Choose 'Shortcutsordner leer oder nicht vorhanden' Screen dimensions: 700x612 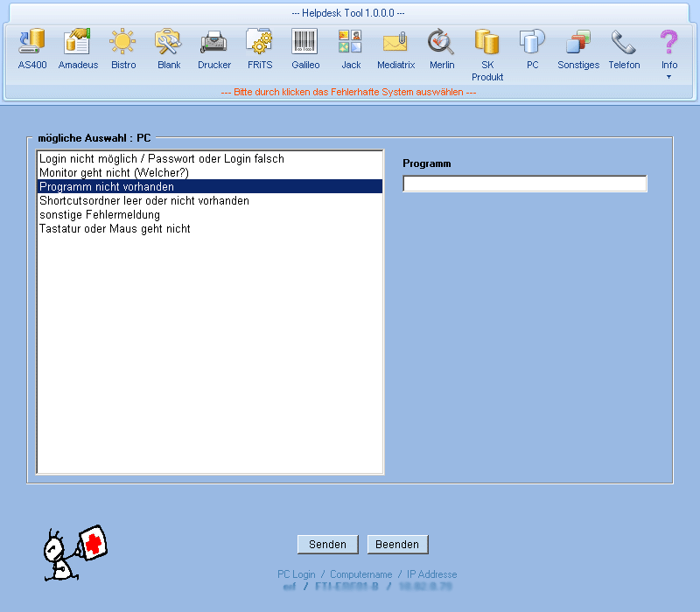(x=144, y=201)
